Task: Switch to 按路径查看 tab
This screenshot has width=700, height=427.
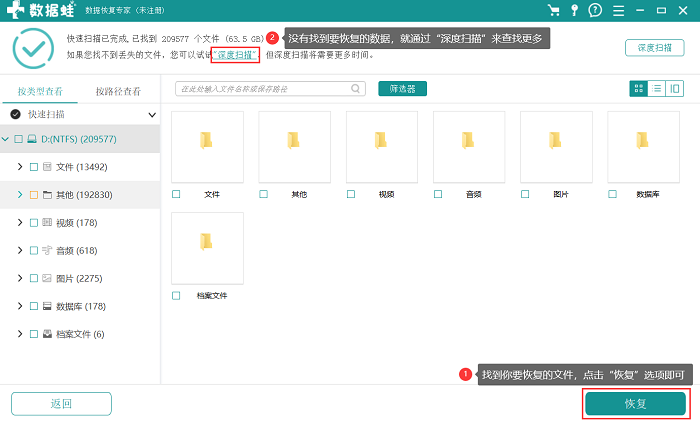Action: [x=118, y=92]
